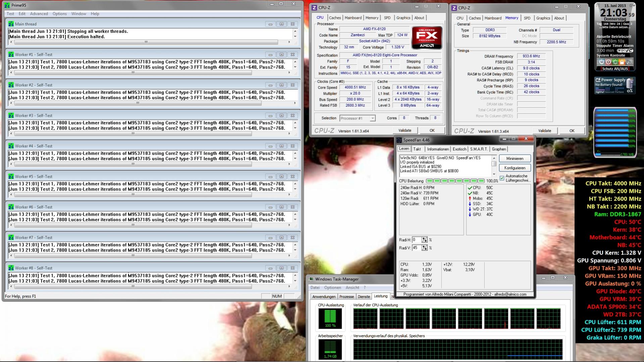
Task: Open the Graphics tab in the left CPU-Z window
Action: 403,18
